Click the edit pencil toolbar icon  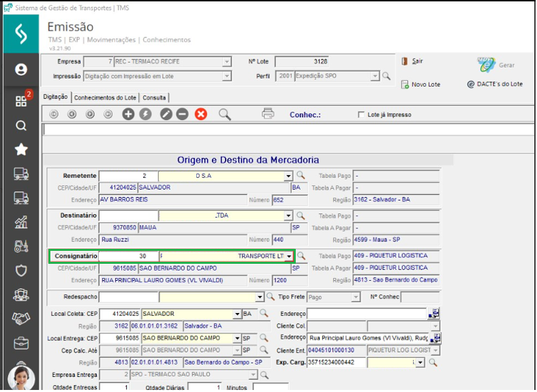166,115
